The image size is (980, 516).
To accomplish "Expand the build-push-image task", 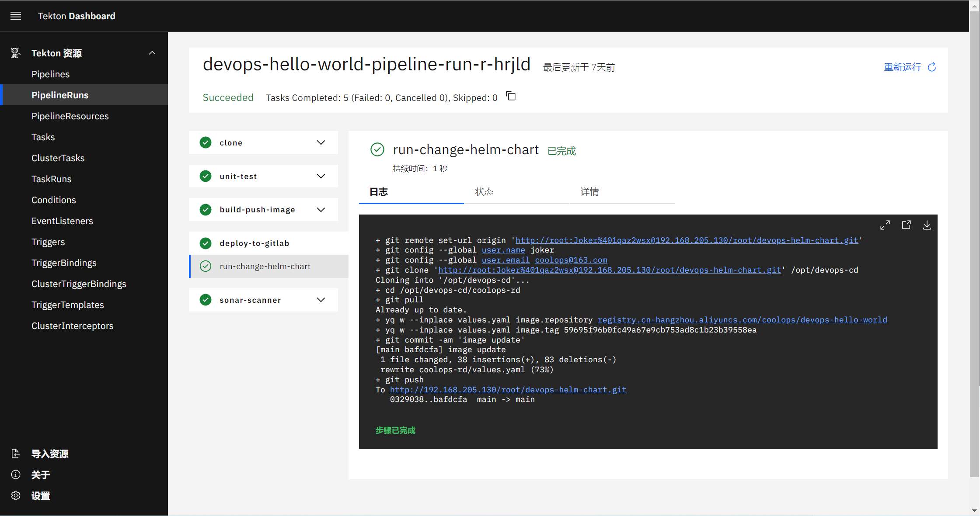I will coord(321,210).
